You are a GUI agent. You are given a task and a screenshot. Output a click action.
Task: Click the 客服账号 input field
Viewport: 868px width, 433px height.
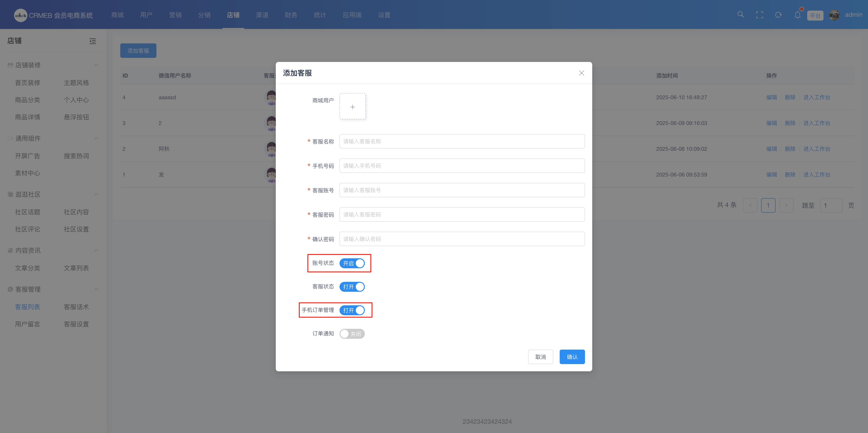(462, 190)
